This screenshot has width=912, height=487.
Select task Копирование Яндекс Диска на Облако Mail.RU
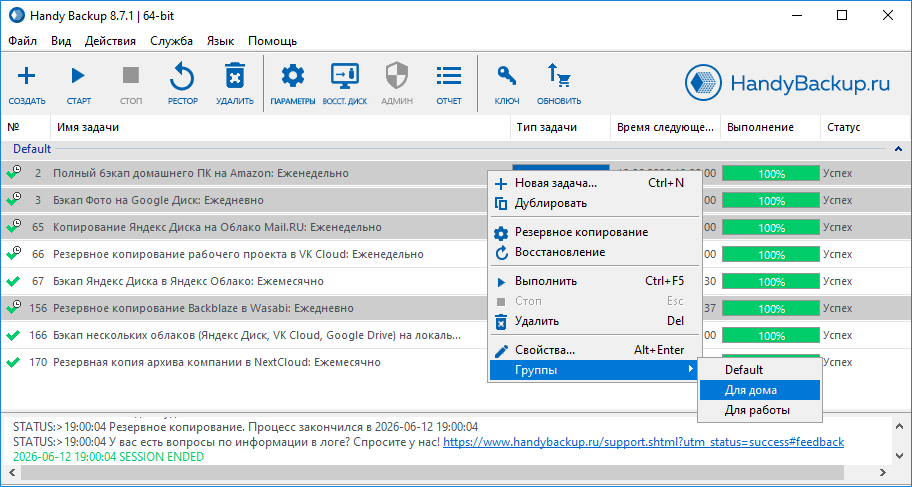217,226
